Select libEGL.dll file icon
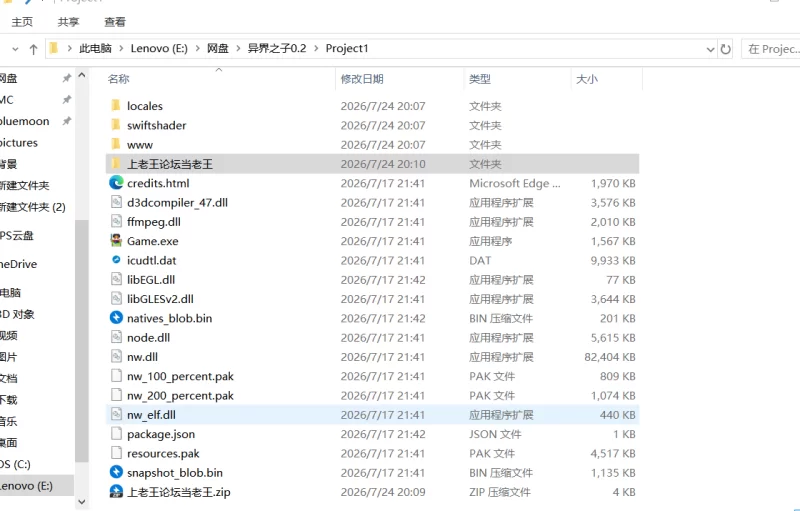800x511 pixels. click(x=116, y=279)
